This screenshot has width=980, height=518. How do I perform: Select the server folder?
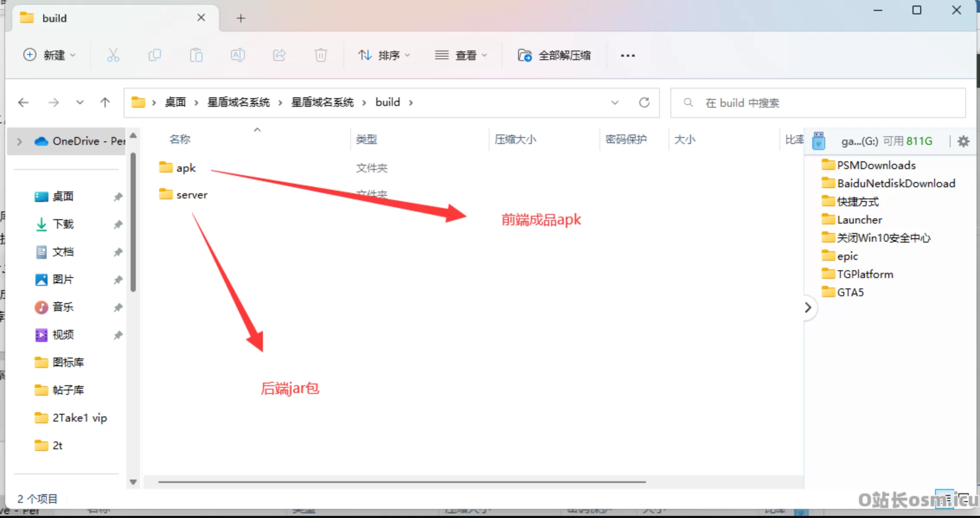[x=192, y=195]
